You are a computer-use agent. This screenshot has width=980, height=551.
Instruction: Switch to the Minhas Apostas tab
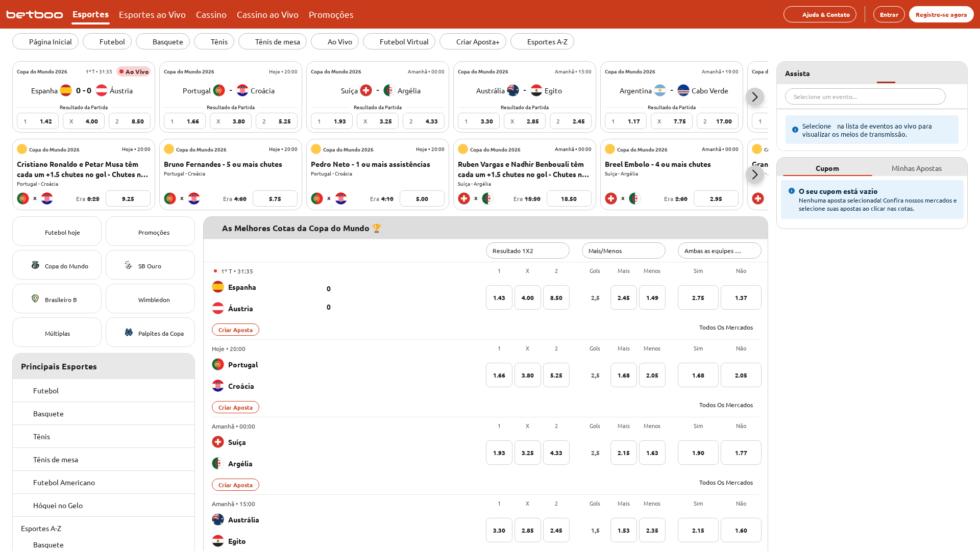917,168
